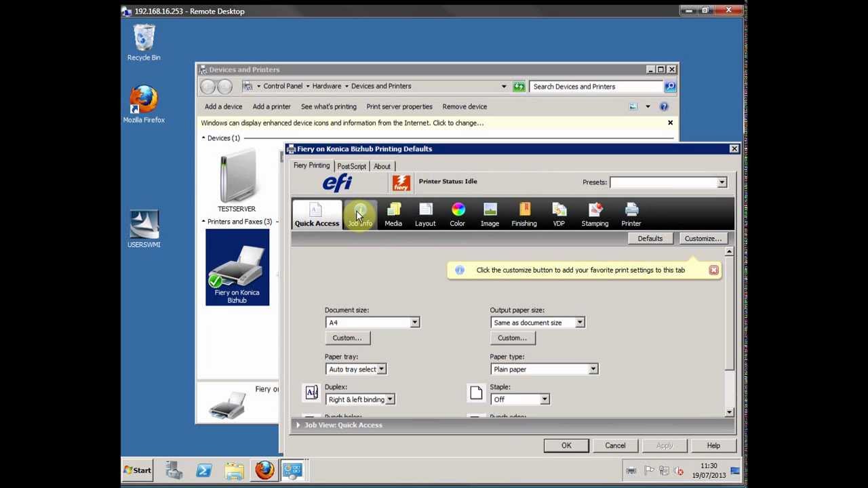Viewport: 868px width, 488px height.
Task: Switch to the About tab
Action: pyautogui.click(x=382, y=166)
